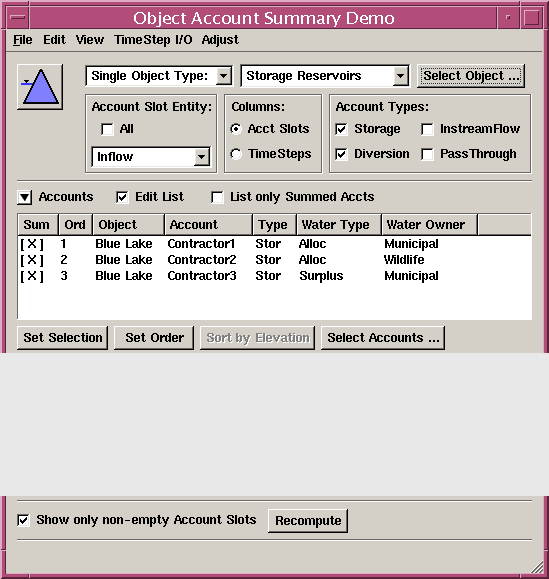Toggle Sum mark for Contractor3 row
549x579 pixels.
(x=32, y=276)
